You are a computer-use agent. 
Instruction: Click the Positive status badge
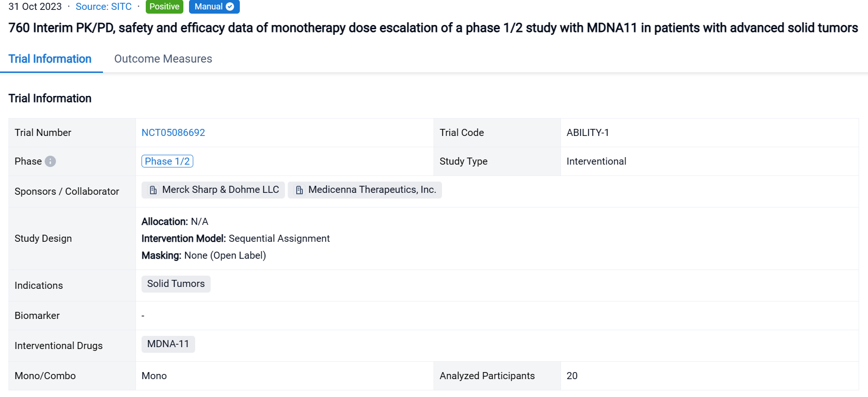tap(164, 7)
